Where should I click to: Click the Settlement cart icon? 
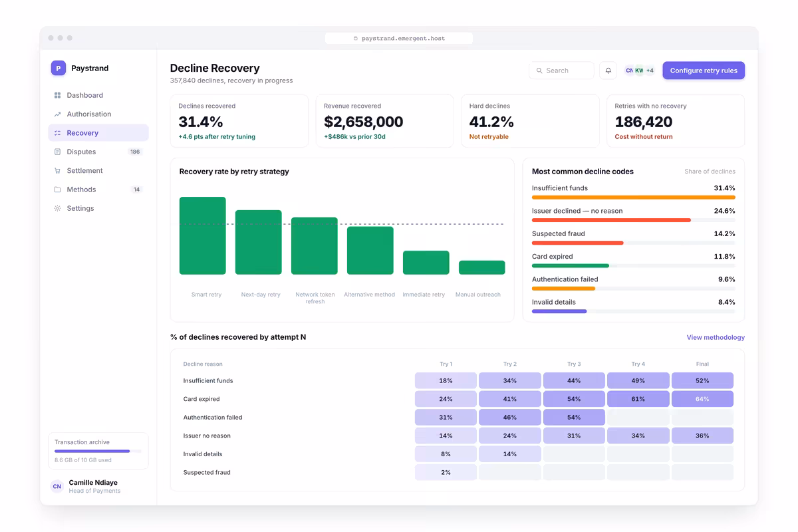tap(58, 171)
